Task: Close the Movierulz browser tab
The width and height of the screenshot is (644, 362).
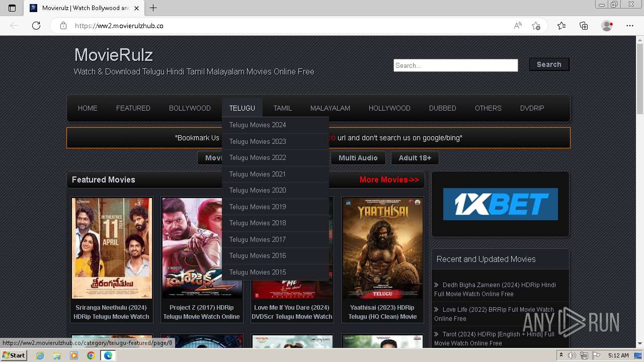Action: tap(136, 8)
